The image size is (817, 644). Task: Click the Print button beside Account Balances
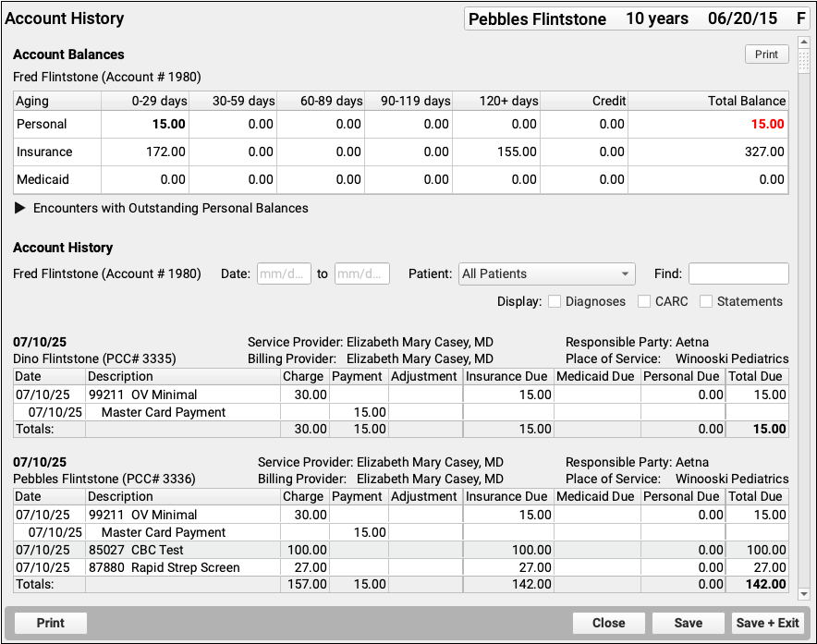(766, 55)
